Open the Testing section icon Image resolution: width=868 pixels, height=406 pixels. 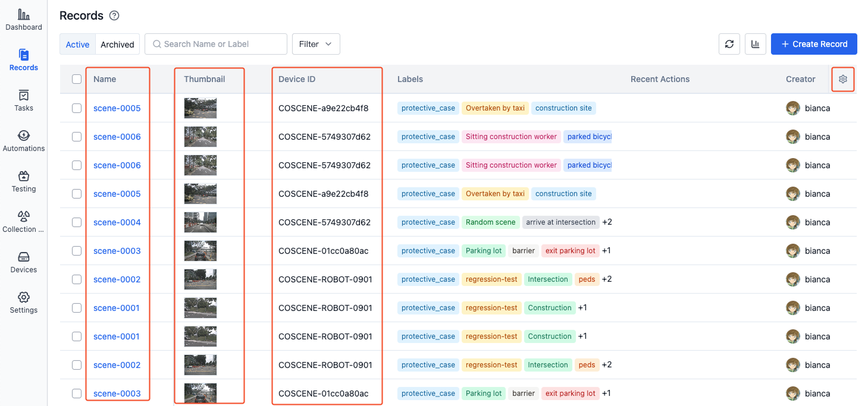click(x=24, y=177)
